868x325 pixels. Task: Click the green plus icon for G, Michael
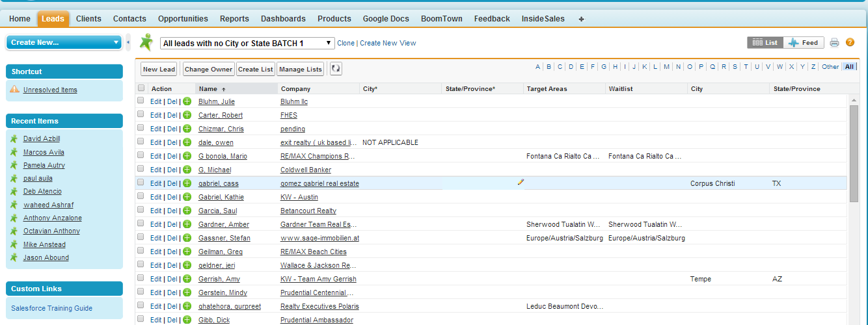click(187, 170)
